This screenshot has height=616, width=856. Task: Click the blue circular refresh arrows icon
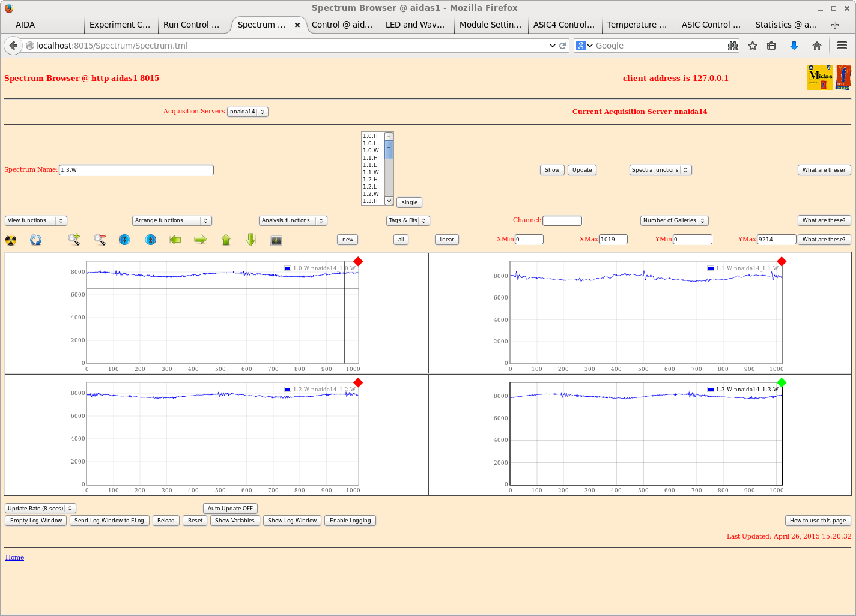(36, 240)
